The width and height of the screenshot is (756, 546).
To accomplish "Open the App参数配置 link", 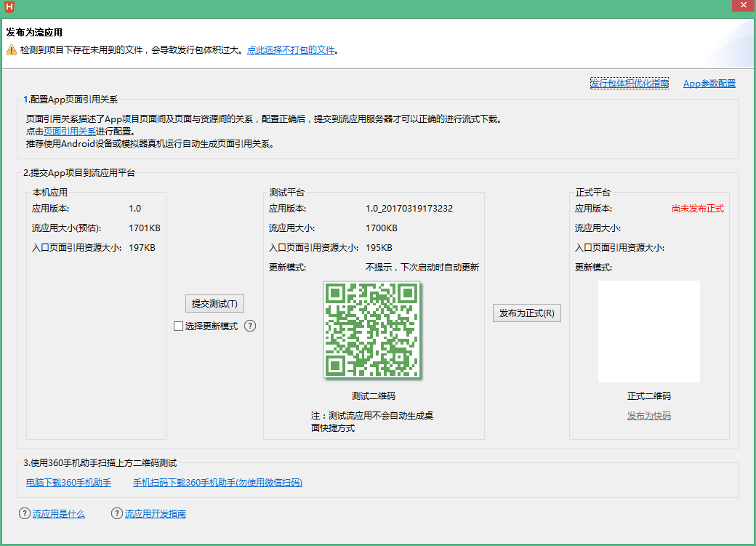I will [x=709, y=84].
